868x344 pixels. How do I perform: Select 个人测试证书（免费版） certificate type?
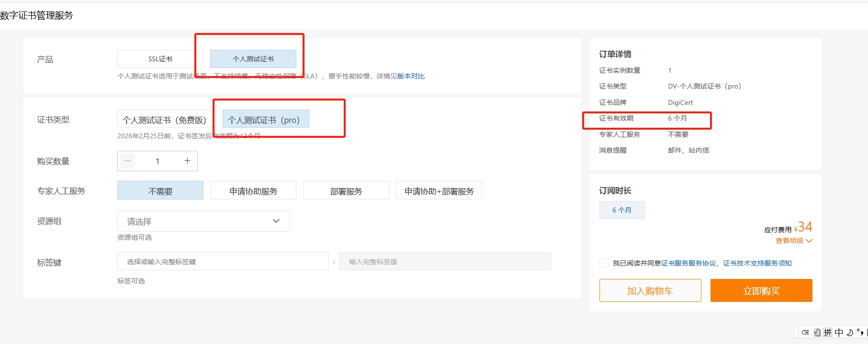point(164,120)
